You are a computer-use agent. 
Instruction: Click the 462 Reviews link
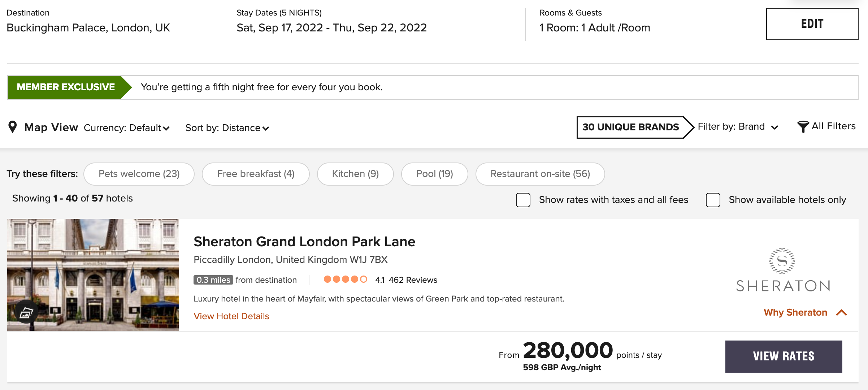[413, 279]
